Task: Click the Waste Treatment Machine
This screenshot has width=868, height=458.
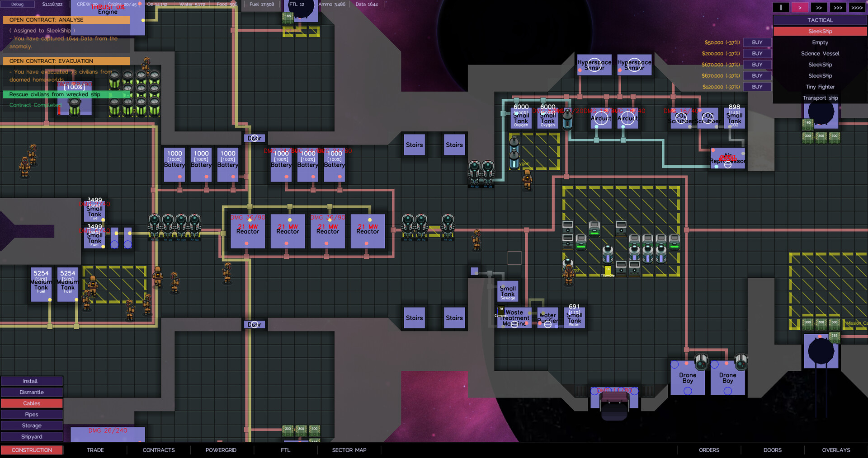Action: point(514,318)
